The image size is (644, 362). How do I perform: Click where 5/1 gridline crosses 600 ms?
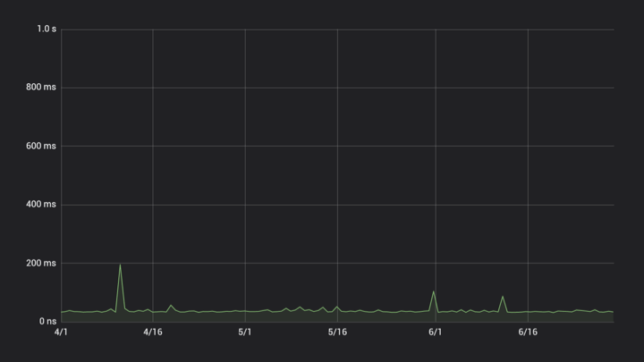click(x=245, y=146)
